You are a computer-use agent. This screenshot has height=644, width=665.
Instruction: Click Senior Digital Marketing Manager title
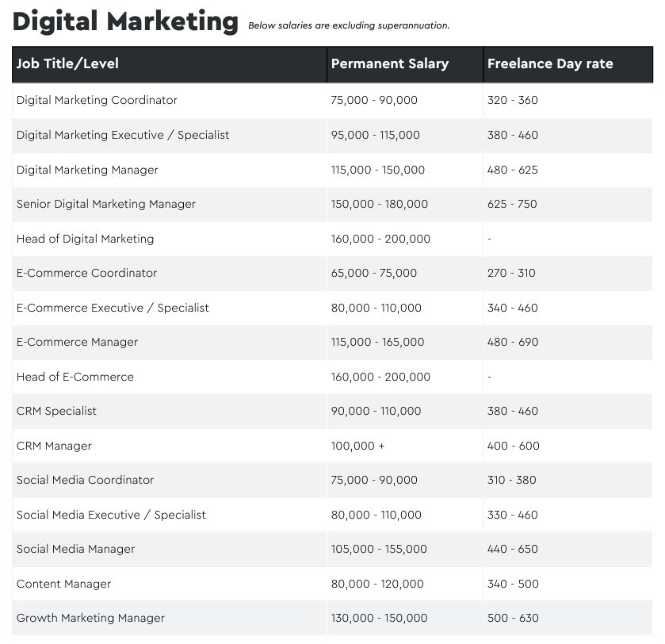pyautogui.click(x=106, y=204)
